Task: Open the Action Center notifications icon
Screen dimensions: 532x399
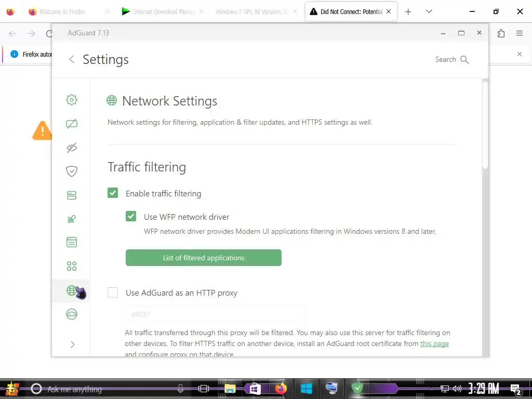Action: pos(516,389)
